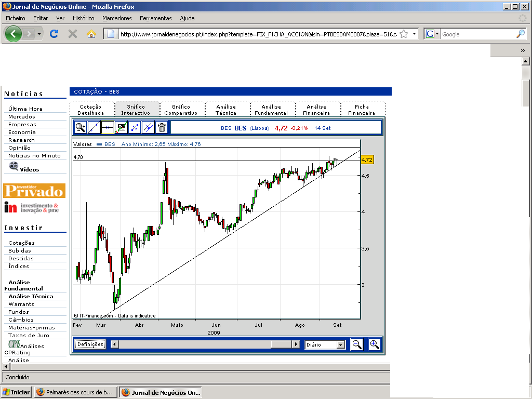Go to the Firefox home page
Viewport: 532px width, 399px height.
click(x=91, y=34)
